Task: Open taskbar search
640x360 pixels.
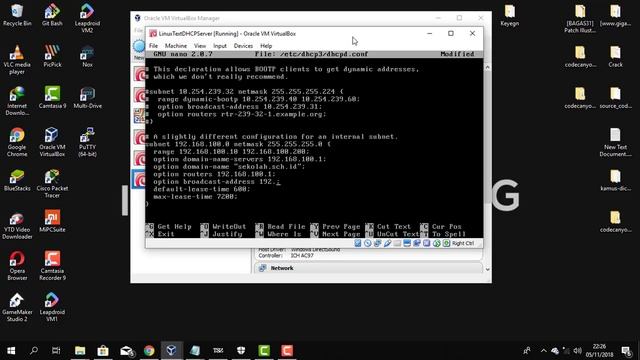Action: [x=34, y=351]
